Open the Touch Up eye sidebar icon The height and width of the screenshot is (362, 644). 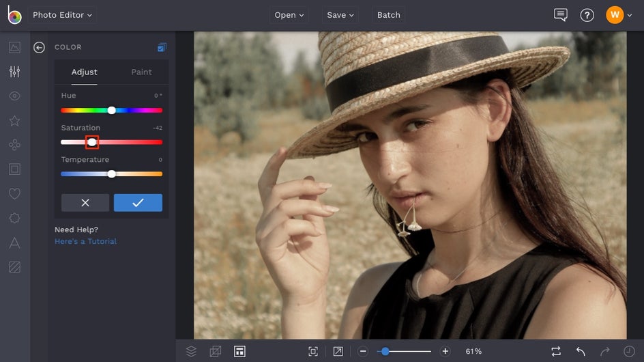click(15, 96)
